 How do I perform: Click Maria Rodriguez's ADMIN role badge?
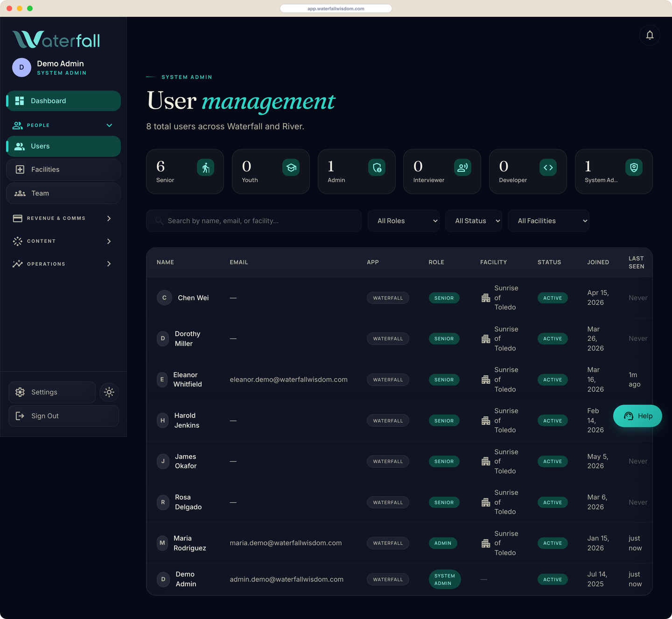(443, 543)
